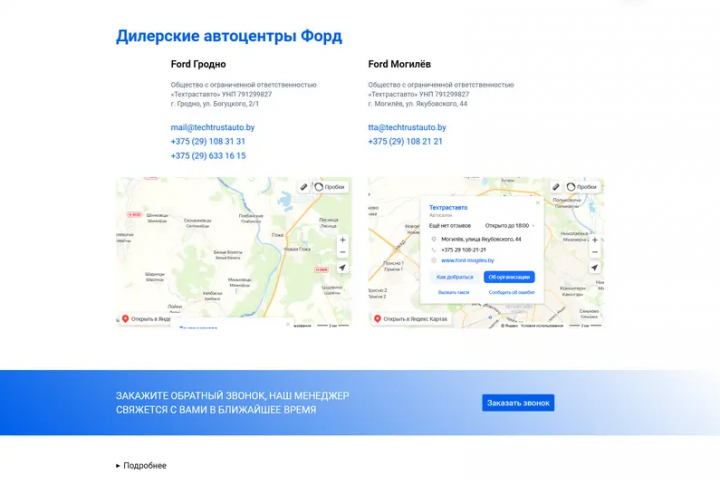Screen dimensions: 720x480
Task: Close the Техтраставто info balloon
Action: 538,203
